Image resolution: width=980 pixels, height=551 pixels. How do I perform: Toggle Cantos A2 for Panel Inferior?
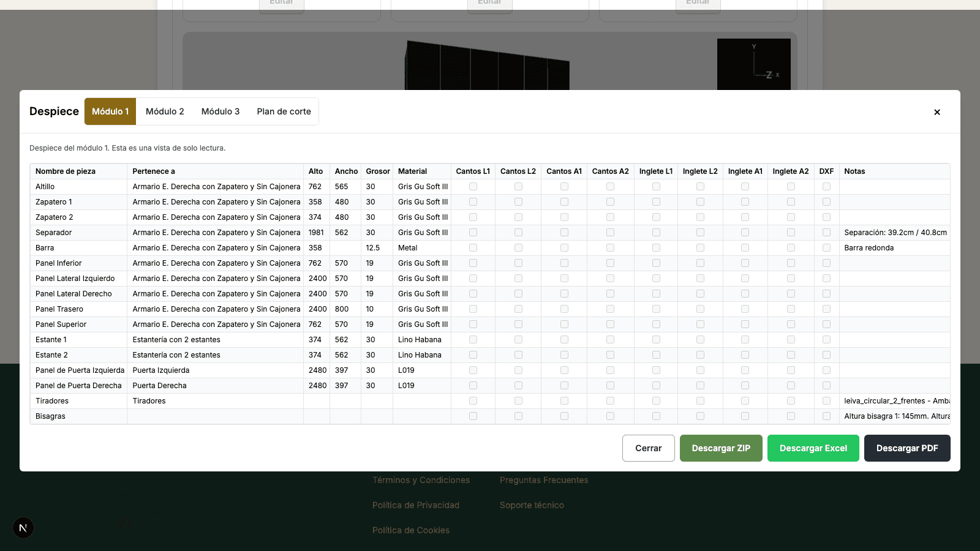(x=610, y=263)
